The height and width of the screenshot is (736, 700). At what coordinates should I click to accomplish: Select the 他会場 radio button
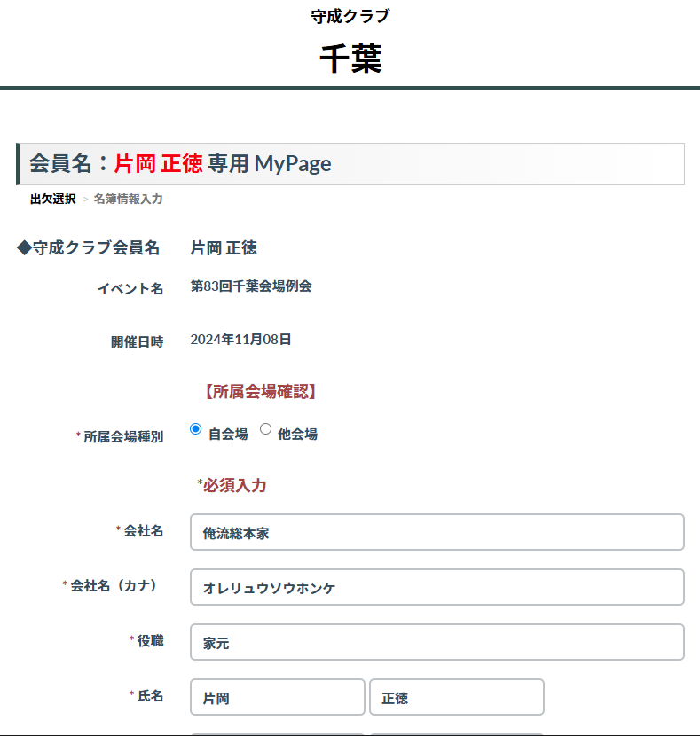[266, 429]
